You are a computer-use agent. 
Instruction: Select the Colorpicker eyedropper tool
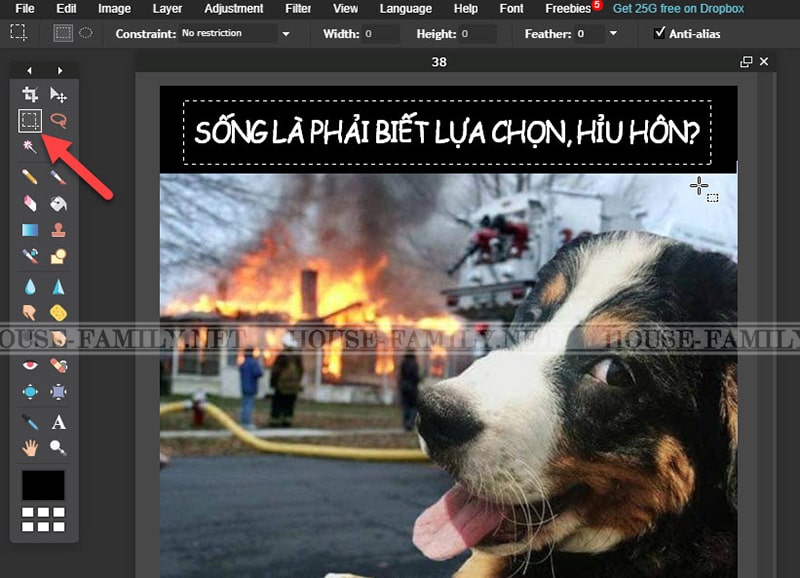click(30, 422)
